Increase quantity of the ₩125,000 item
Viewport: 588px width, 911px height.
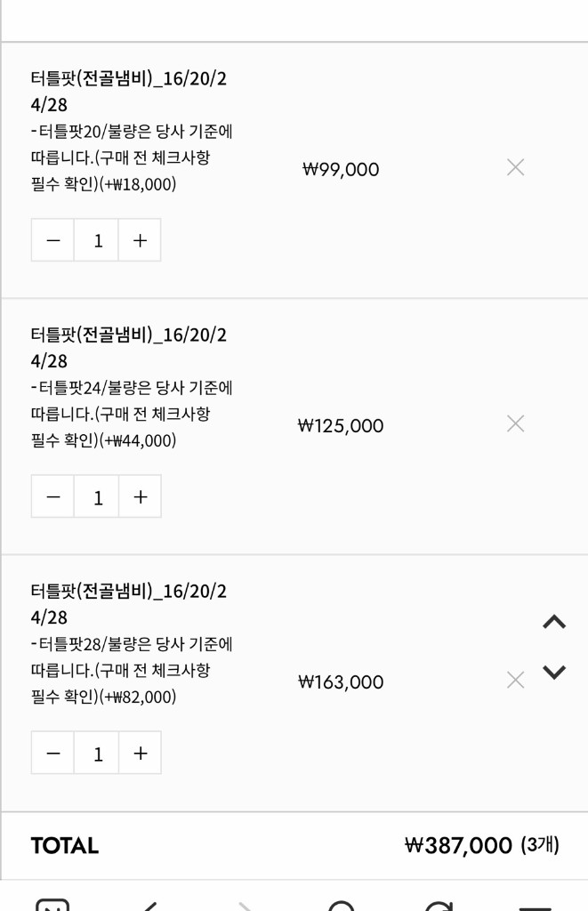point(140,496)
